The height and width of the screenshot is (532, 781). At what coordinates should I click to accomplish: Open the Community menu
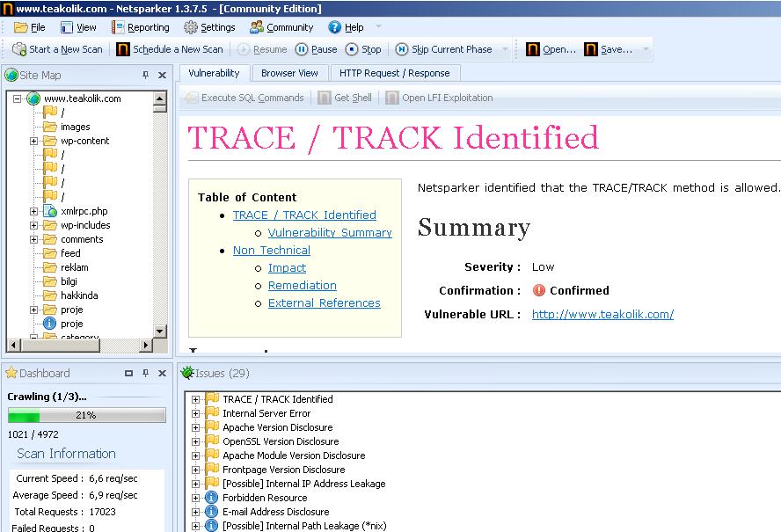tap(282, 27)
